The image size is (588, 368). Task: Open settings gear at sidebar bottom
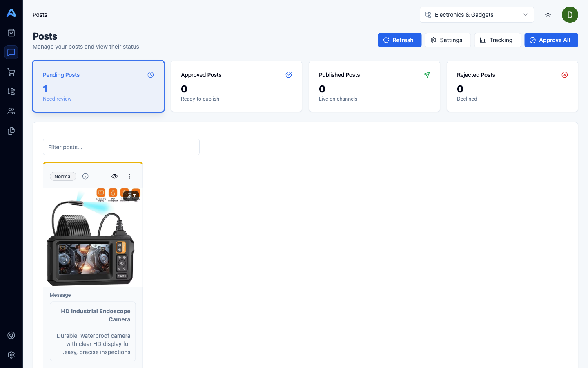tap(11, 355)
